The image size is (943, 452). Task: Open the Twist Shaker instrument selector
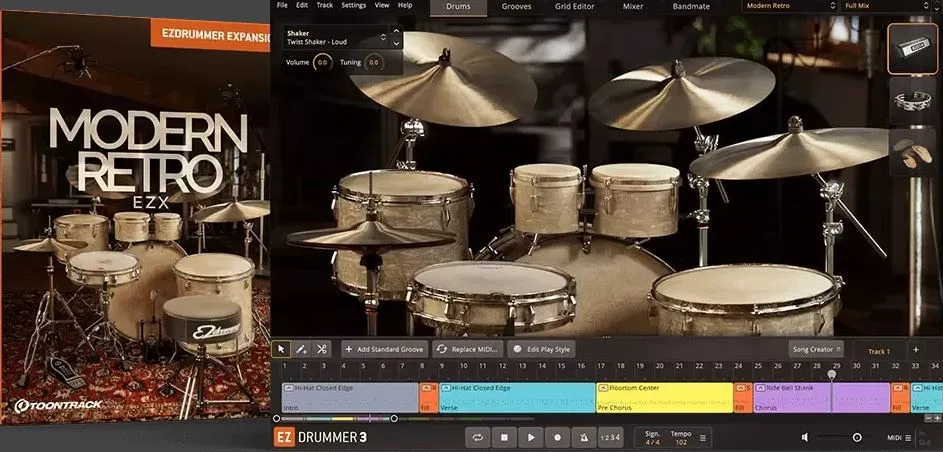point(336,38)
